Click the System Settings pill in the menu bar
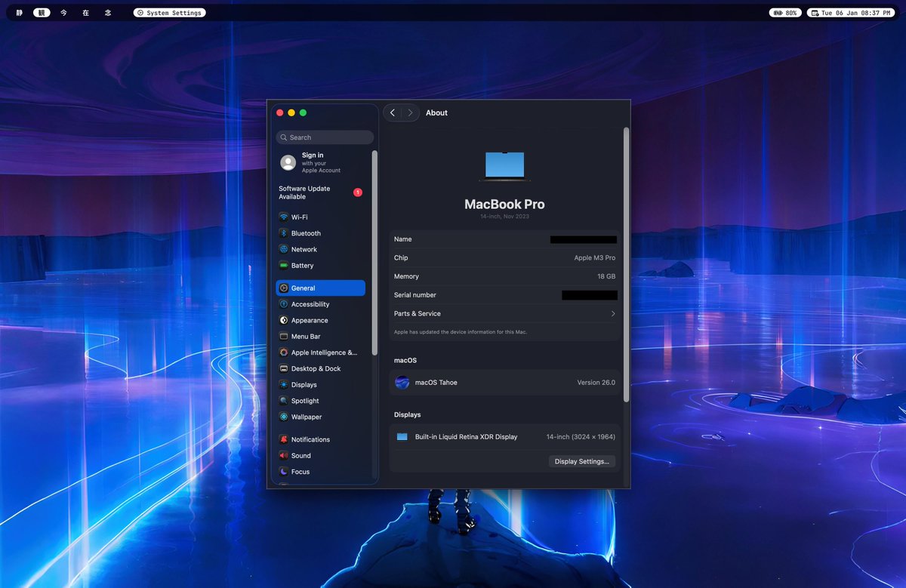This screenshot has width=906, height=588. (169, 13)
